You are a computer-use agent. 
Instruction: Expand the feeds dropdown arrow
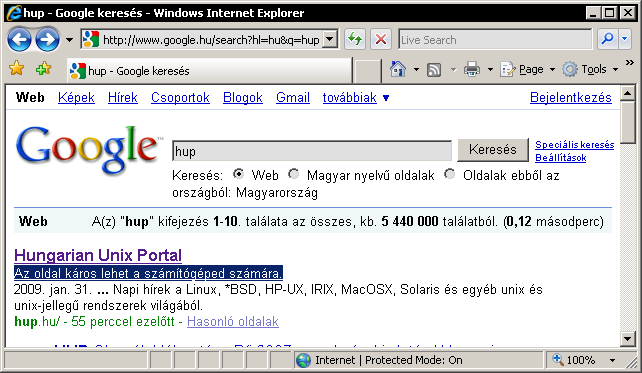(453, 70)
